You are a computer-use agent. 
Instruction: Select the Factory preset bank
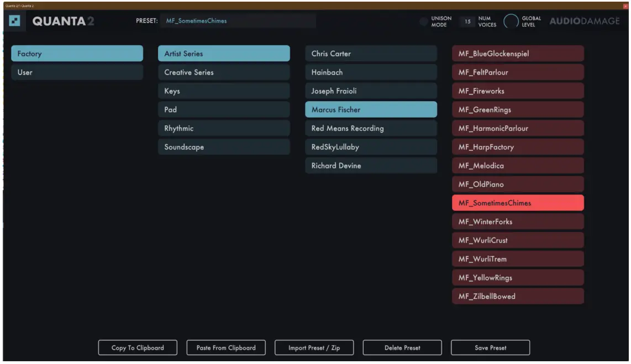(x=77, y=54)
